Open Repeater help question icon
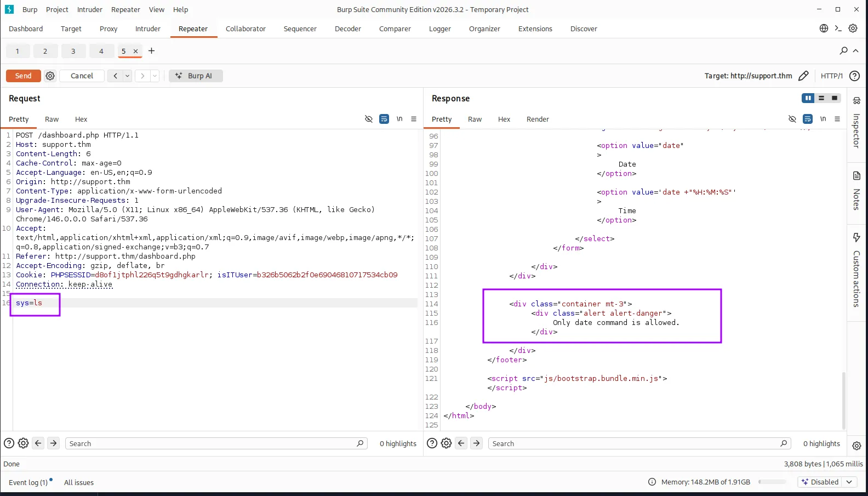Screen dimensions: 868x496 (854, 76)
